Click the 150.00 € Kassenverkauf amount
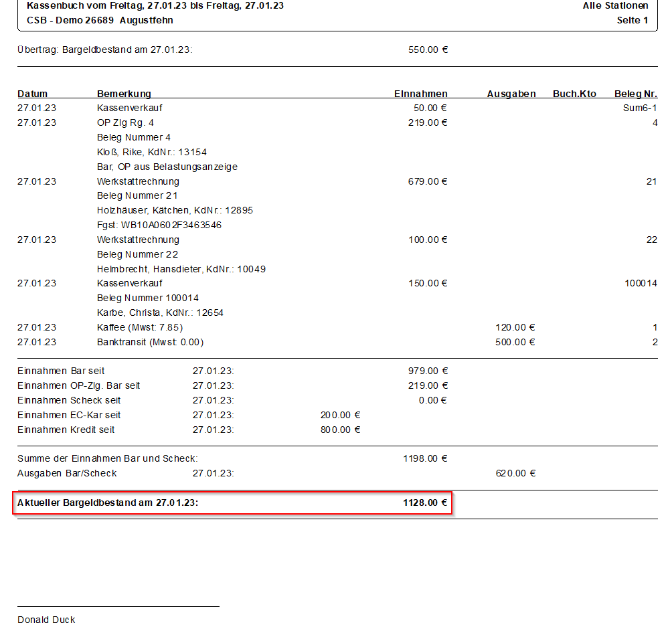The image size is (672, 633). click(428, 283)
